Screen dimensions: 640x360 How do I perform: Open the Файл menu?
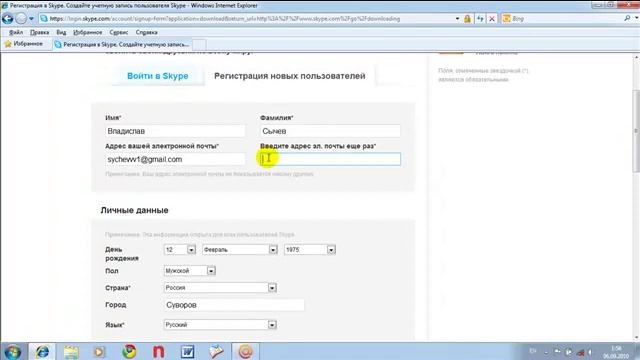coord(16,32)
